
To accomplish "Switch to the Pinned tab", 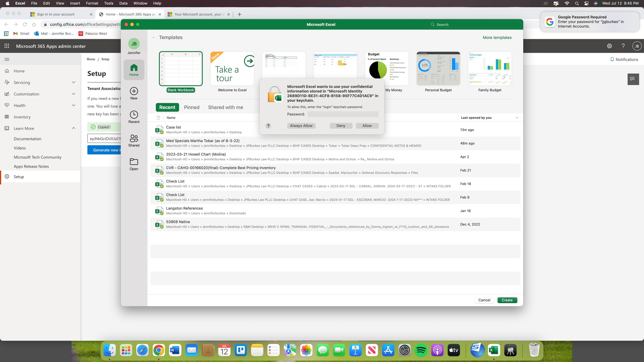I will point(191,107).
